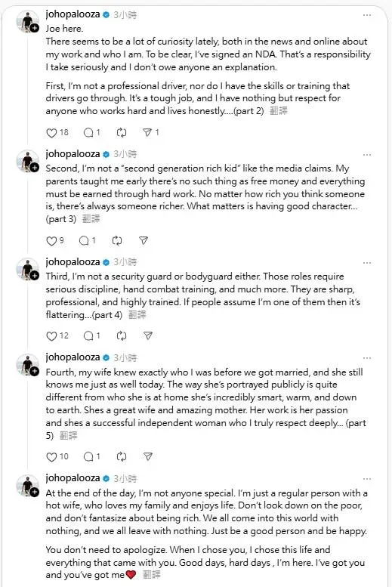Translate the first post via 翻譯
The image size is (392, 587).
(279, 111)
